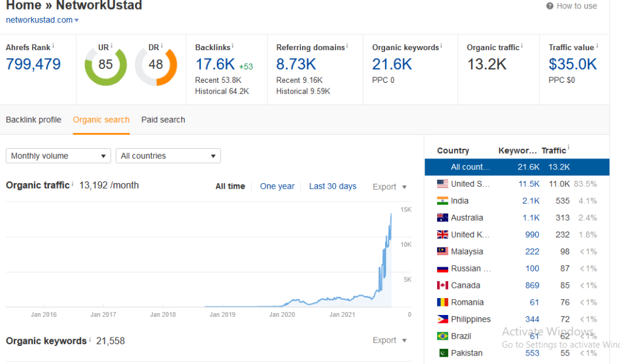Image resolution: width=620 pixels, height=364 pixels.
Task: Click the top Organic traffic value 13.2K
Action: (x=487, y=64)
